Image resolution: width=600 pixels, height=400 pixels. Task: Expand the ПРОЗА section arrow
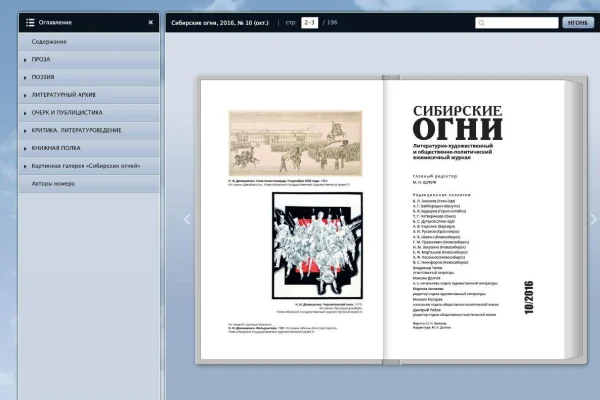tap(25, 60)
